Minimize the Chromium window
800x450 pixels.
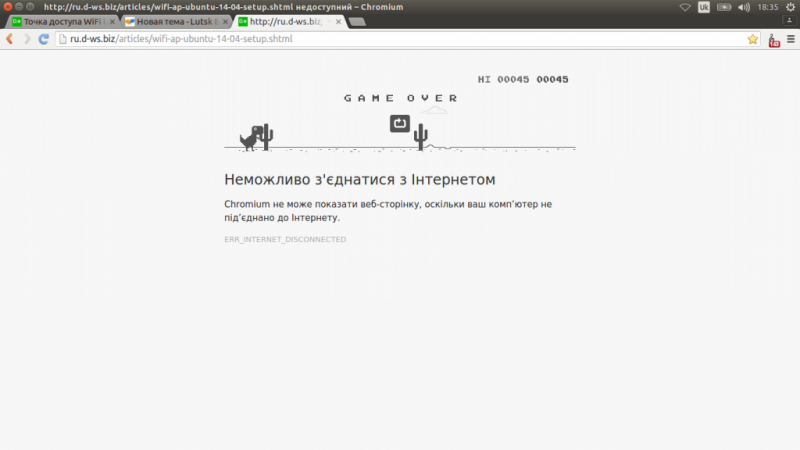(19, 7)
